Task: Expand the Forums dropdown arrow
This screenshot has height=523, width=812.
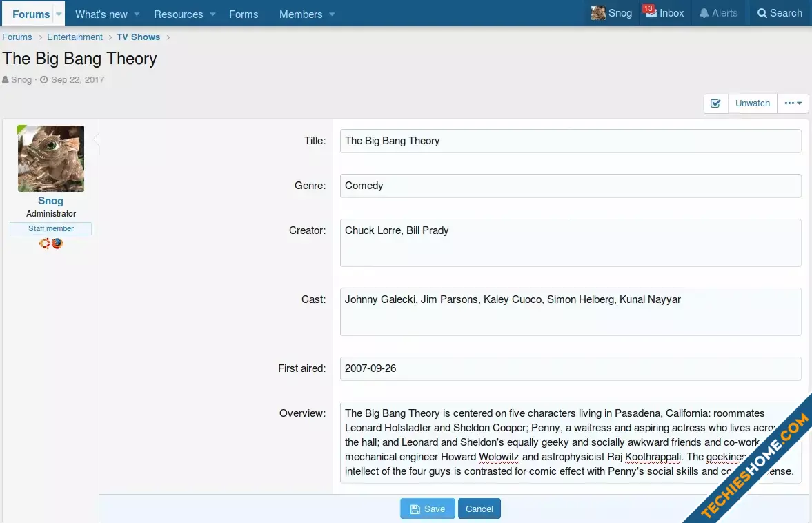Action: [x=59, y=14]
